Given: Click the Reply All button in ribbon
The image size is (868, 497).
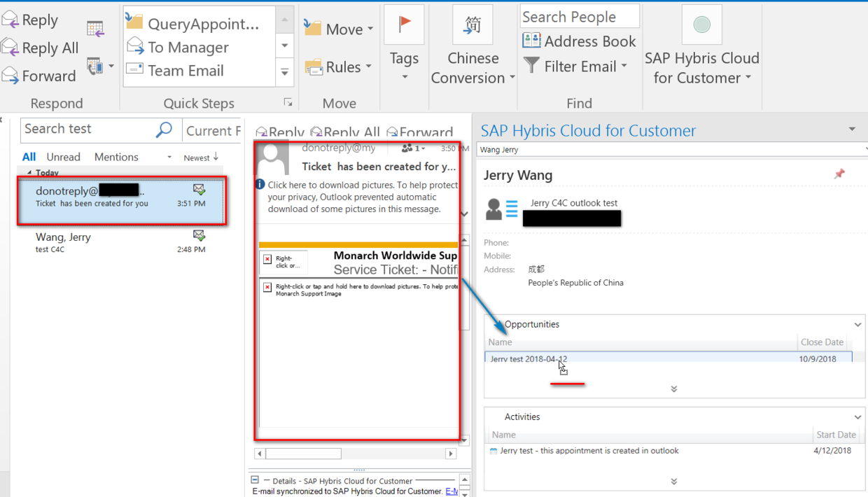Looking at the screenshot, I should 40,48.
